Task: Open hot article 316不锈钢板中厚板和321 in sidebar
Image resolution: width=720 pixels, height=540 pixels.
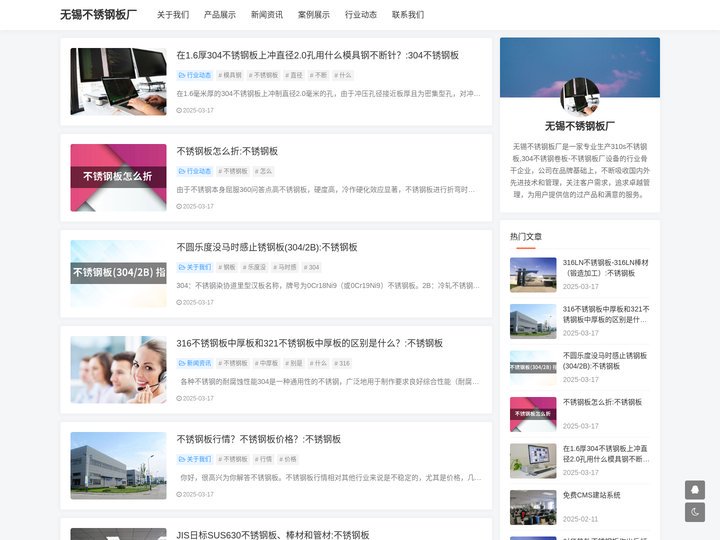Action: [606, 314]
